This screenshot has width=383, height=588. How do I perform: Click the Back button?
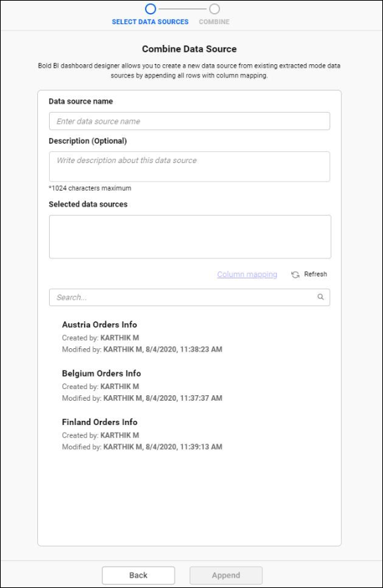tap(139, 576)
